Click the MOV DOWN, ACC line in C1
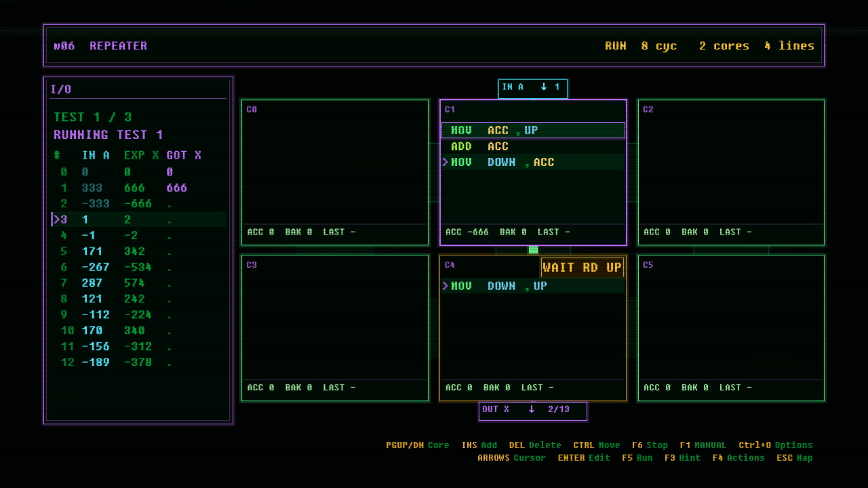Screen dimensions: 868x488 point(533,162)
